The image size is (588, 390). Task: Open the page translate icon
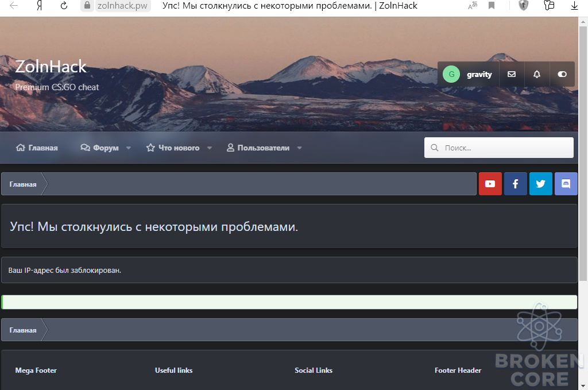(x=473, y=6)
